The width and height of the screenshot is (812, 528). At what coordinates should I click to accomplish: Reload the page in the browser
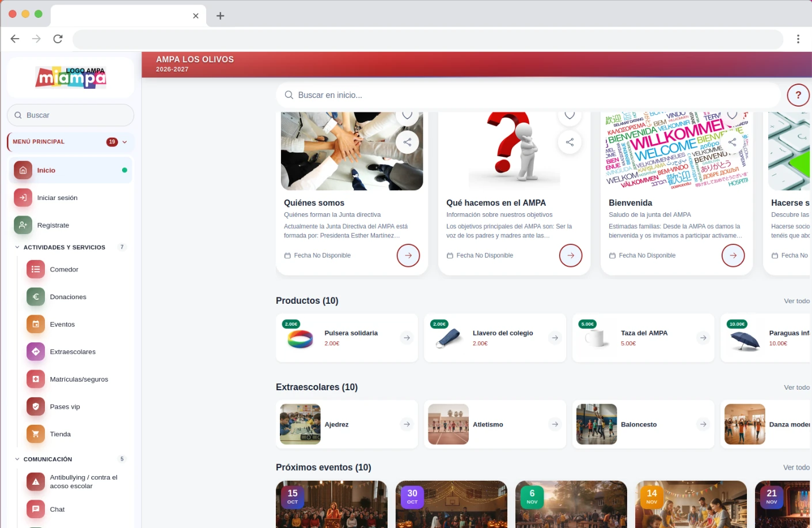(58, 39)
